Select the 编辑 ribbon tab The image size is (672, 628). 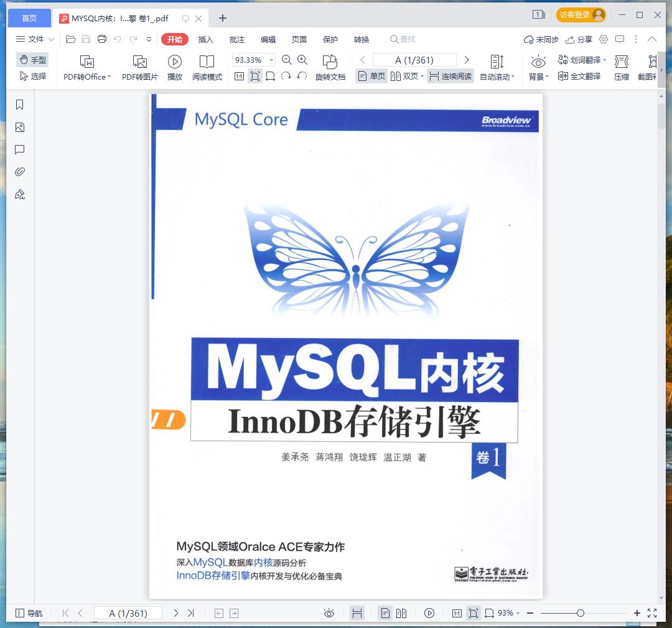coord(268,39)
